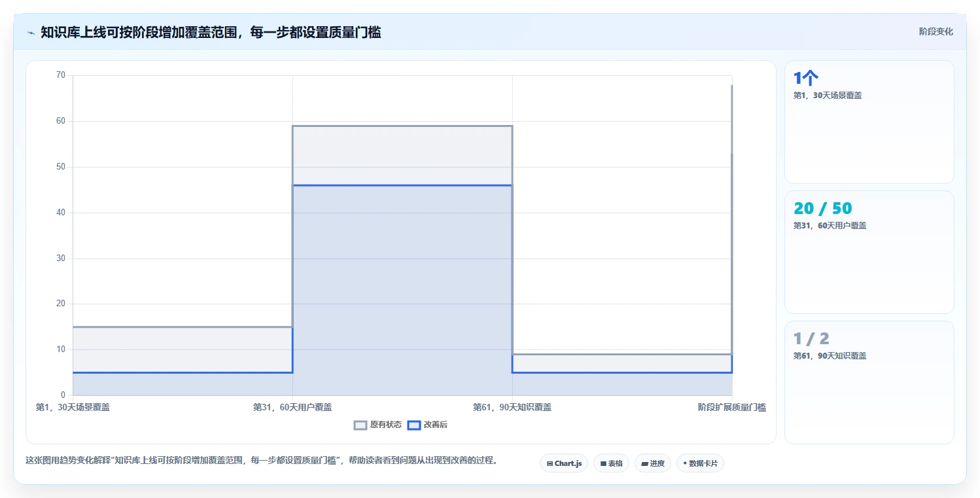Open the 1 / 2 data card

click(x=869, y=382)
